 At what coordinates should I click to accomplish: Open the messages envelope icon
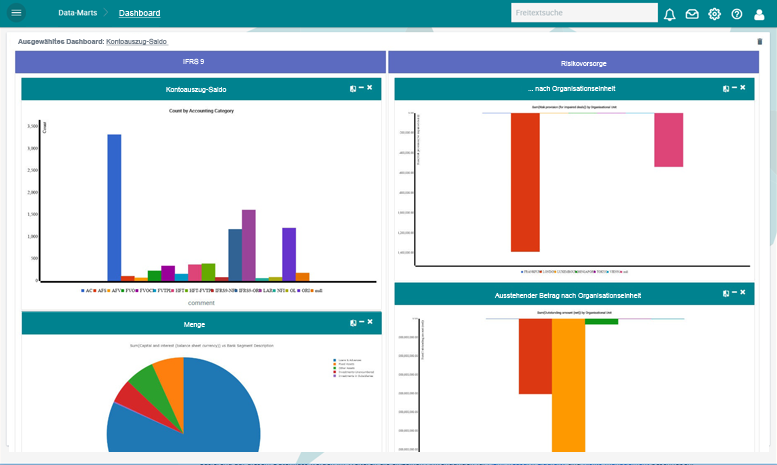[x=692, y=14]
